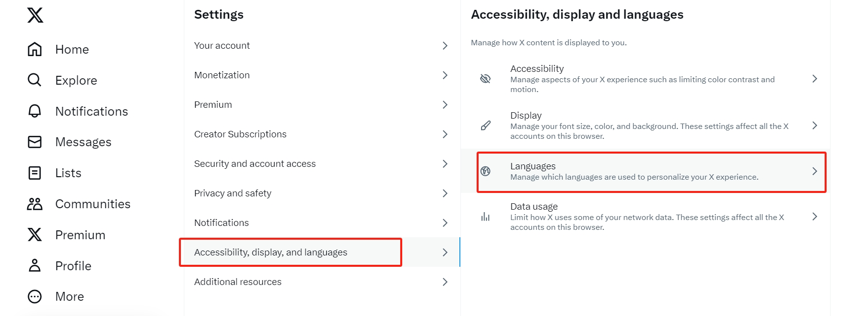The width and height of the screenshot is (868, 316).
Task: Select Privacy and safety settings
Action: coord(233,193)
